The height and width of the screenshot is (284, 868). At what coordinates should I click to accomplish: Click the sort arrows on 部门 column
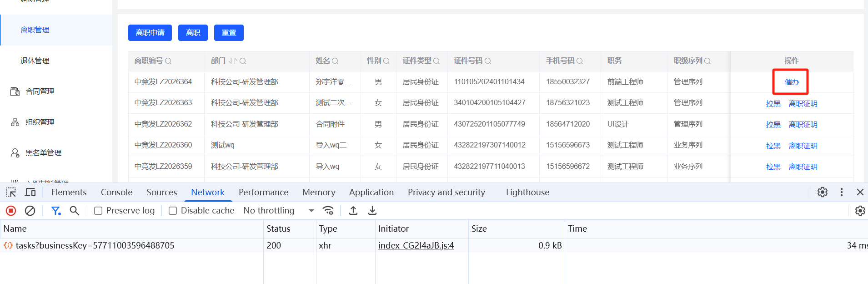point(232,61)
